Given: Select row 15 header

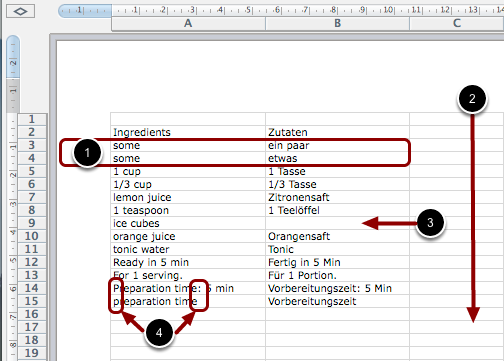Looking at the screenshot, I should click(32, 301).
